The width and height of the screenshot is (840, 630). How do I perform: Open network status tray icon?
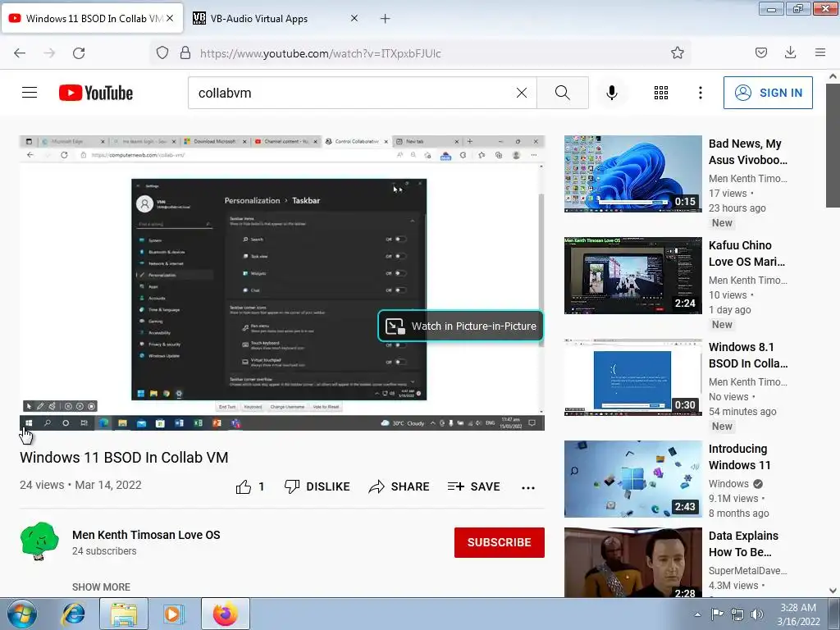coord(737,614)
